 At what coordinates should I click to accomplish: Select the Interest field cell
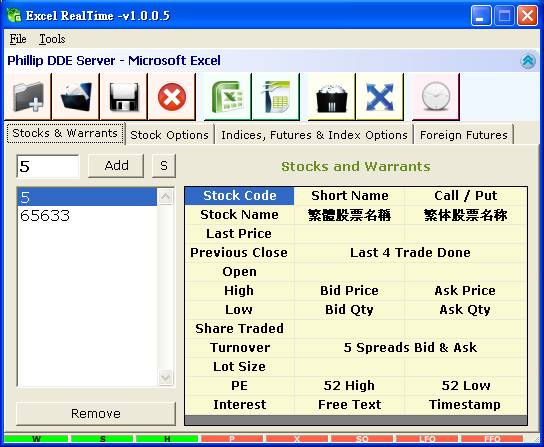tap(239, 405)
